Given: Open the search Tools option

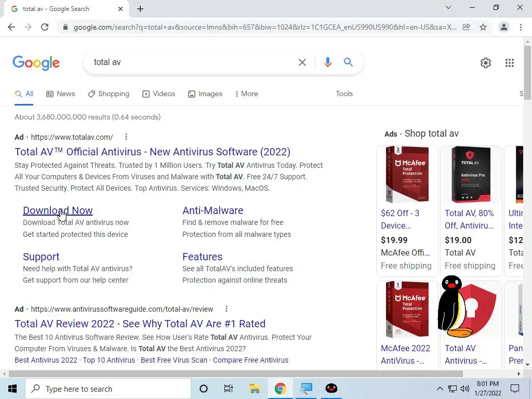Looking at the screenshot, I should (344, 94).
